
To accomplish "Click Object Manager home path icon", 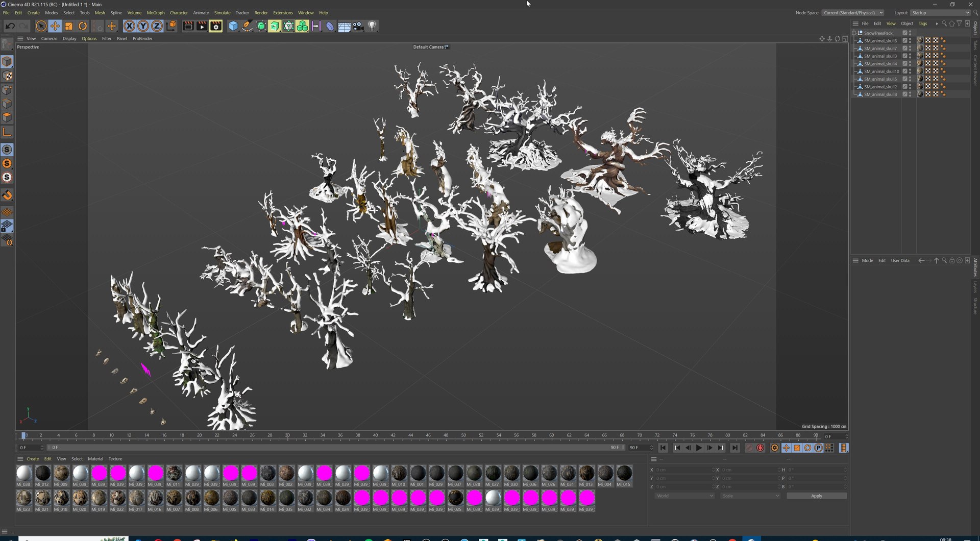I will point(951,23).
